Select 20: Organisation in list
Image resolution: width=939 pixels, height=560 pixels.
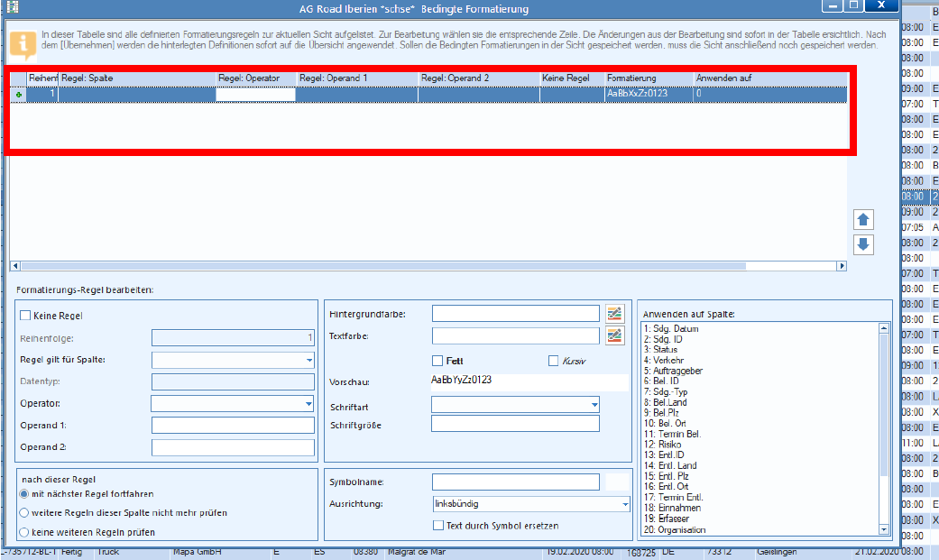675,529
